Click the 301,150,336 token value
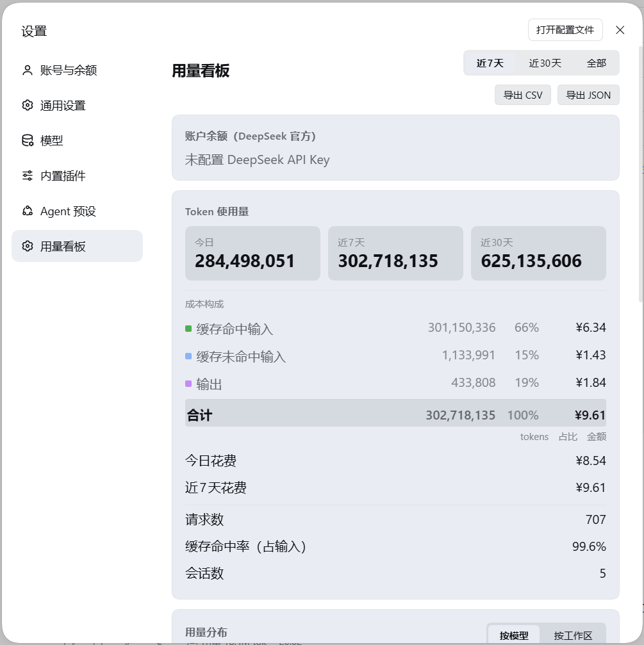 point(462,328)
